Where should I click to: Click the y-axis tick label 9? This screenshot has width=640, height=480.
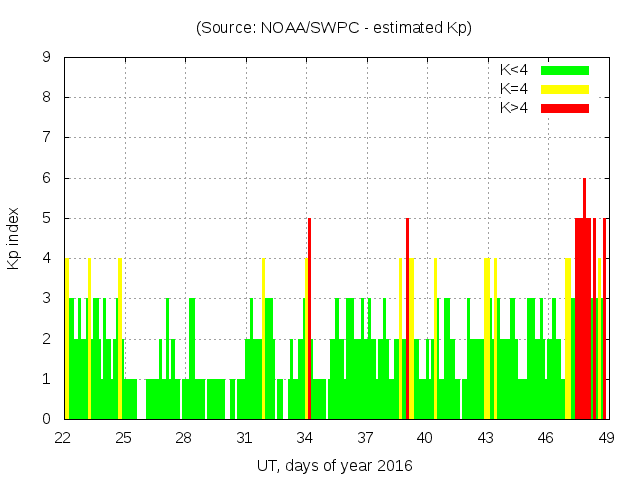pyautogui.click(x=46, y=58)
